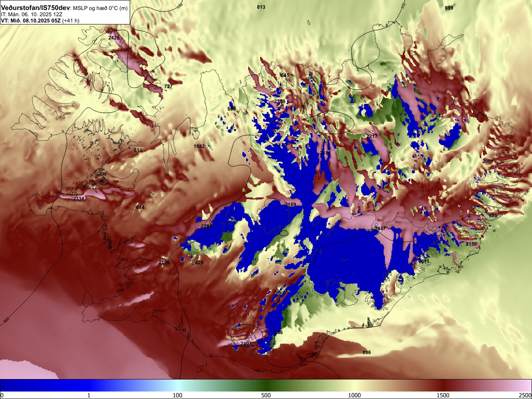Image resolution: width=532 pixels, height=399 pixels.
Task: Click the 429 value on the map
Action: (x=199, y=263)
